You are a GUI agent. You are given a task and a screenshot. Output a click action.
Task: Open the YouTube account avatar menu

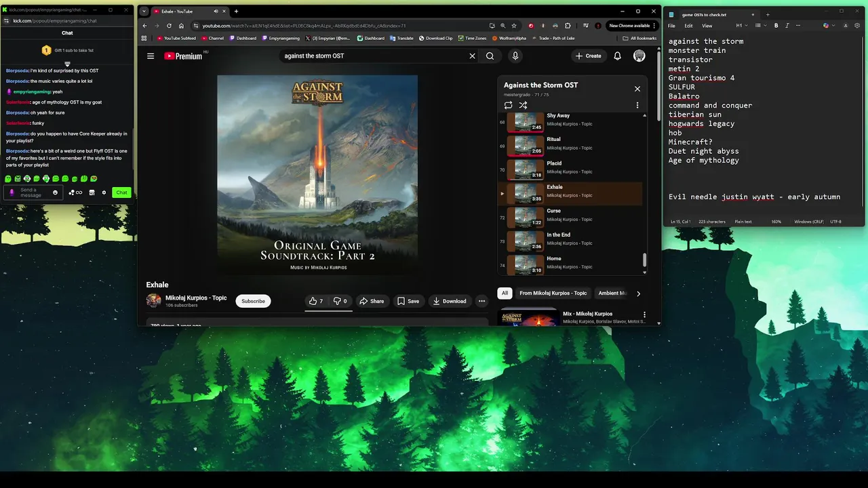[x=639, y=56]
